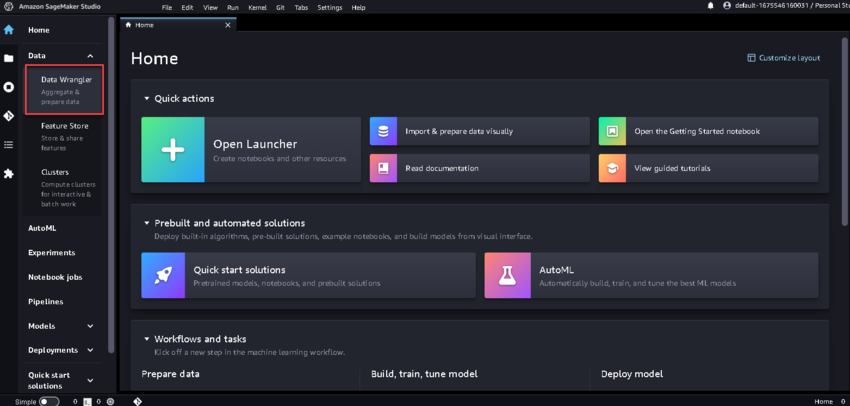Screen dimensions: 850x406
Task: Open the Git menu
Action: coord(280,8)
